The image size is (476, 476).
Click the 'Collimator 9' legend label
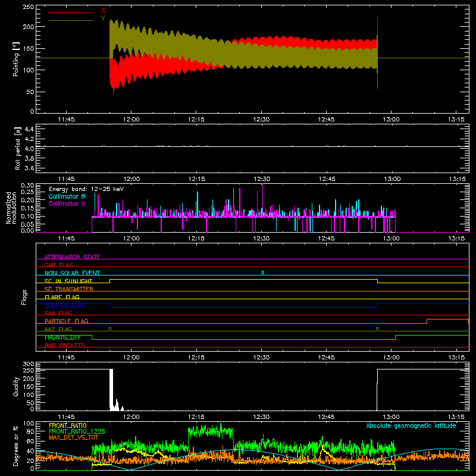67,203
